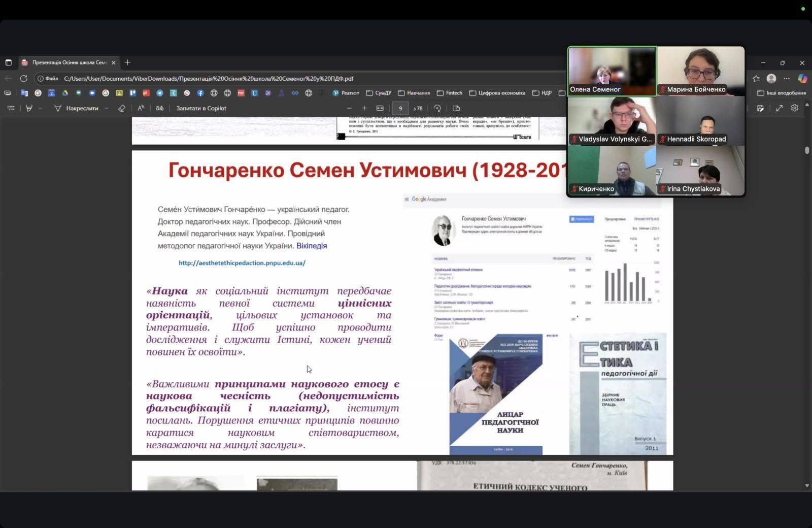
Task: Open the PDF table of contents icon
Action: (x=11, y=108)
